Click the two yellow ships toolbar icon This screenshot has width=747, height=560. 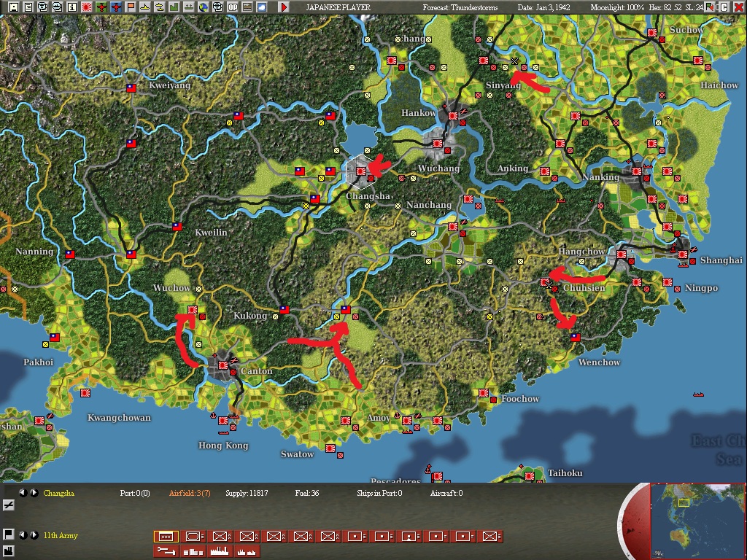tap(160, 7)
